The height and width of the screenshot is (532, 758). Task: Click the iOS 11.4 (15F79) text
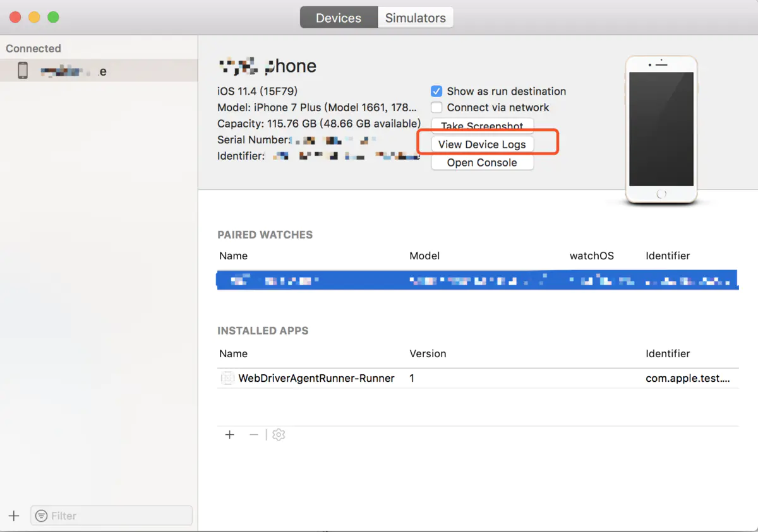pos(257,91)
